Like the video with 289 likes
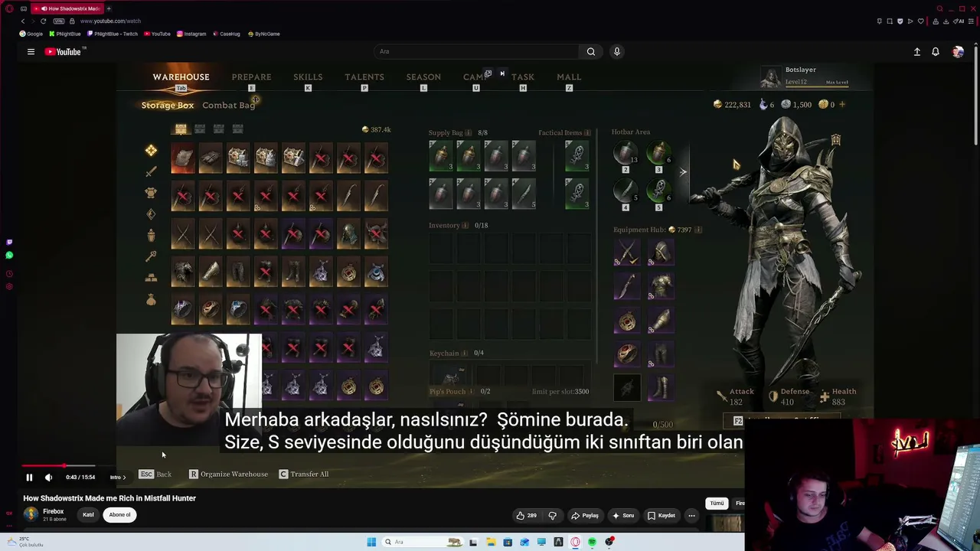This screenshot has height=551, width=980. pos(526,516)
